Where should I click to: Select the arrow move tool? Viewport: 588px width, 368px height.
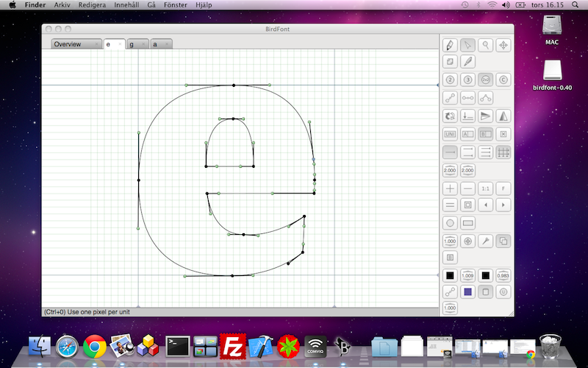pos(467,45)
